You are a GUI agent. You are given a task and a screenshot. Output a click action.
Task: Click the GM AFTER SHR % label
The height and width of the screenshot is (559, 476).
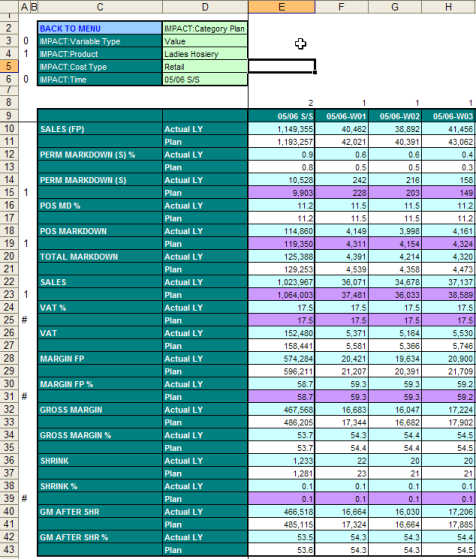click(x=74, y=537)
